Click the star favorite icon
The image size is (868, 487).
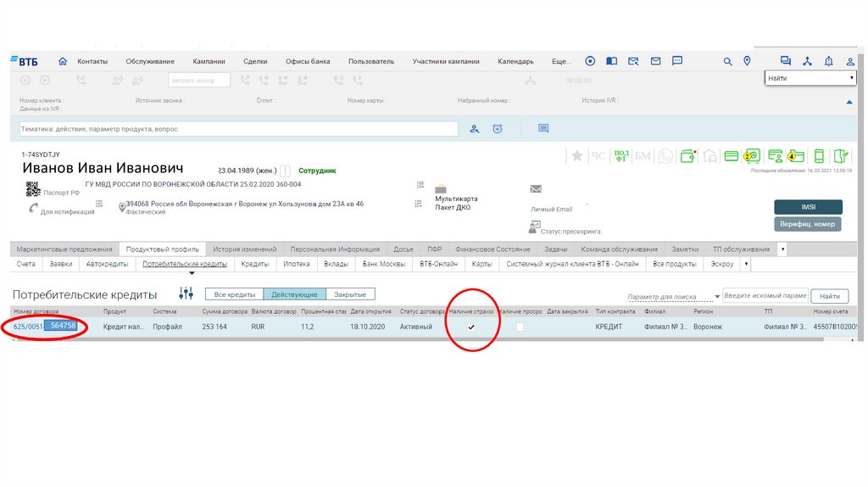tap(576, 156)
